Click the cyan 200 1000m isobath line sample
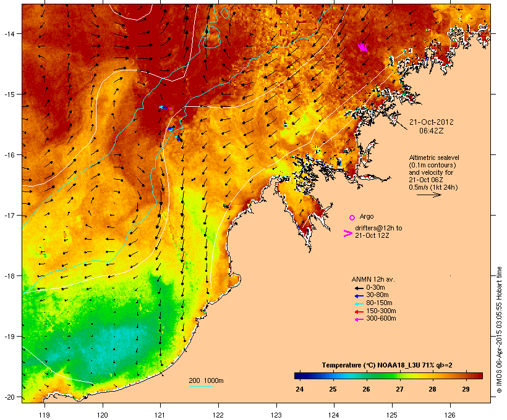Screen dimensions: 507x420 click(200, 387)
